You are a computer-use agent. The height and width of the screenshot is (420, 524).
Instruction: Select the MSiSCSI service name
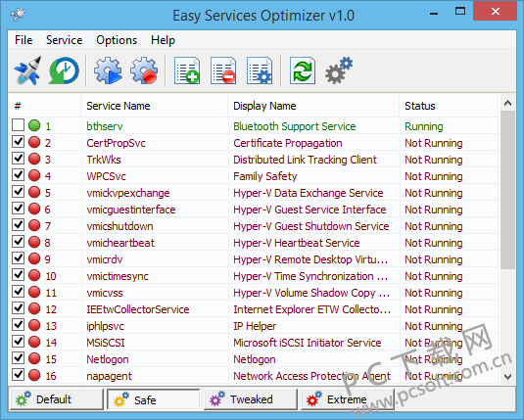(106, 343)
